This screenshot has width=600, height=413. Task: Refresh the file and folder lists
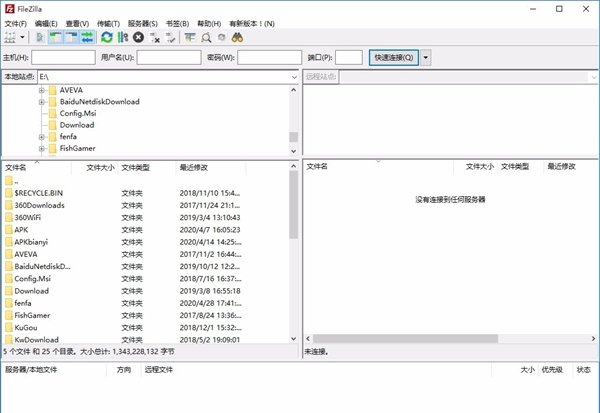[x=107, y=38]
